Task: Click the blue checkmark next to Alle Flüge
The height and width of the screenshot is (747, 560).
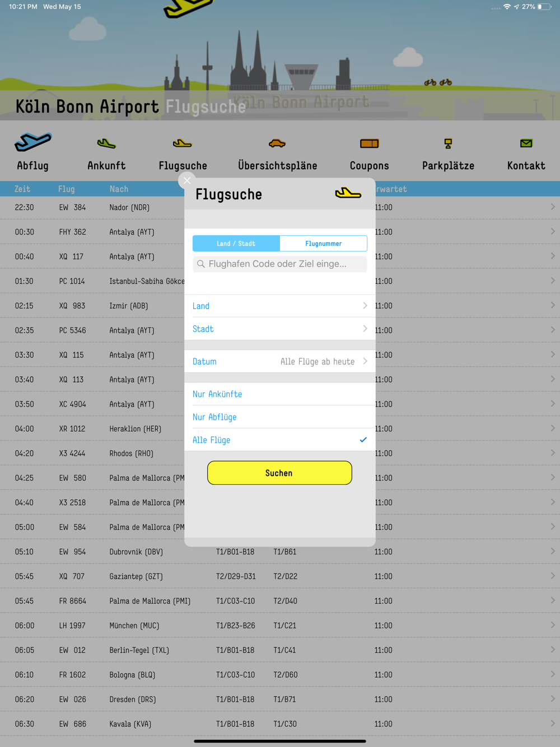Action: (363, 440)
